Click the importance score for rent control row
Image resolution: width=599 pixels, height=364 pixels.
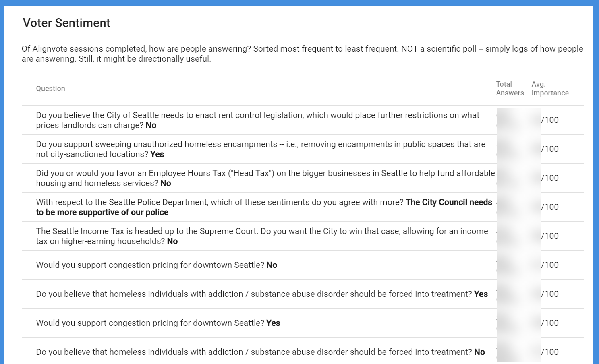pos(550,120)
